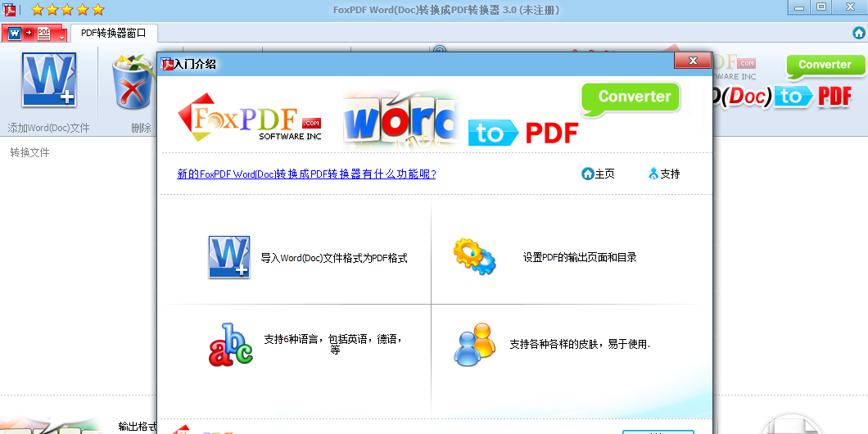
Task: Click the Add Word(Doc) file icon
Action: coord(48,79)
